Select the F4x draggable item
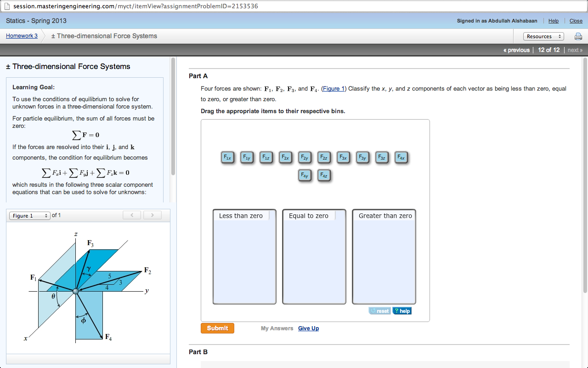The width and height of the screenshot is (588, 368). pos(401,158)
